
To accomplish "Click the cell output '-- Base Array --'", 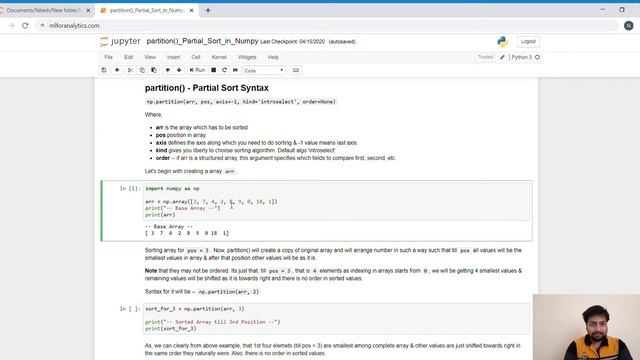I will (x=169, y=227).
